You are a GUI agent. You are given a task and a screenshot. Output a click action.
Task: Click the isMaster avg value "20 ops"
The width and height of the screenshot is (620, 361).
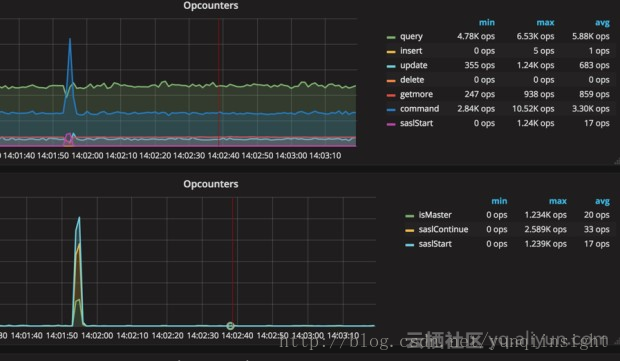[597, 215]
